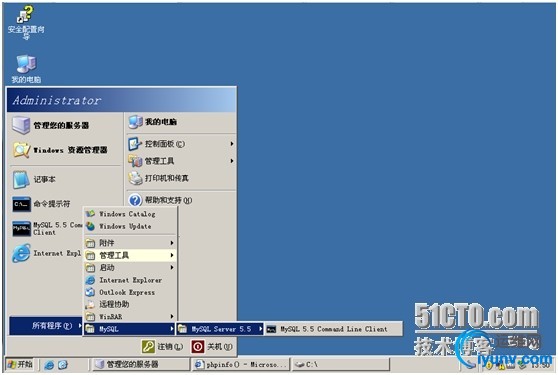Click the second quick launch icon
Viewport: 558px width, 375px height.
tap(63, 365)
